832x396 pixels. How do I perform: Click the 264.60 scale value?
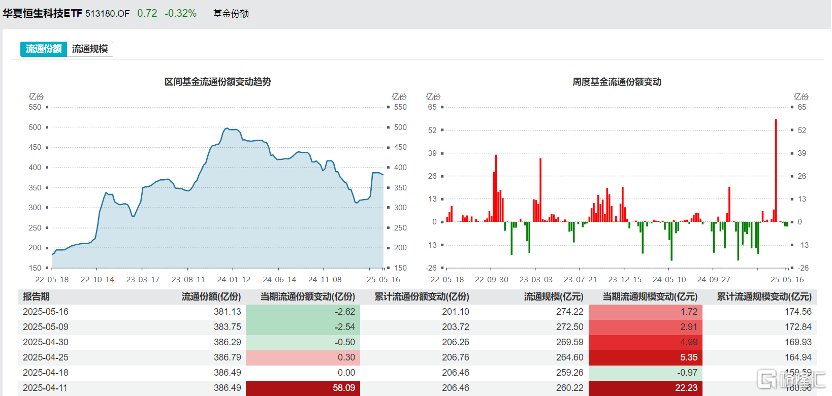coord(571,358)
